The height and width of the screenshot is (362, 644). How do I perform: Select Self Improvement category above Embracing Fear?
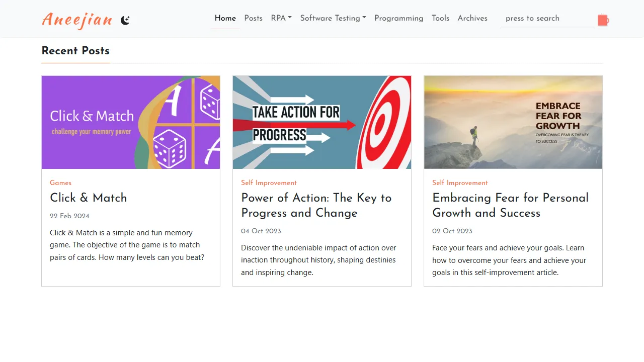(x=460, y=183)
